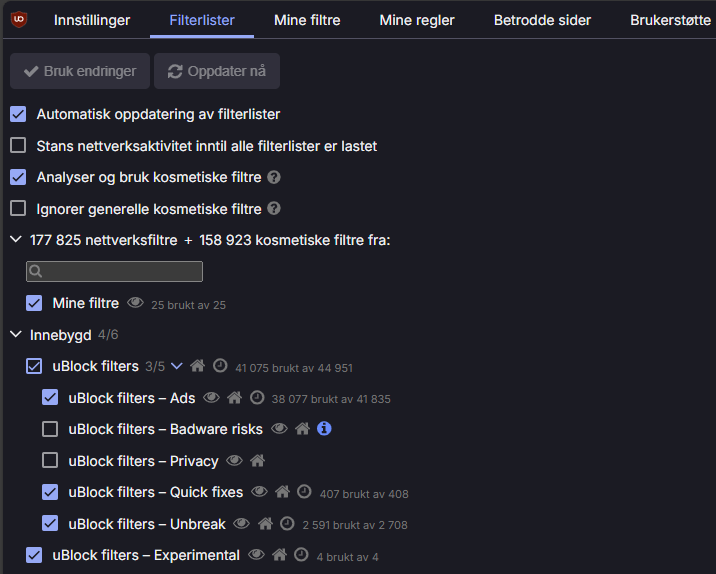Click info icon next to Badware risks
716x574 pixels.
click(x=324, y=428)
